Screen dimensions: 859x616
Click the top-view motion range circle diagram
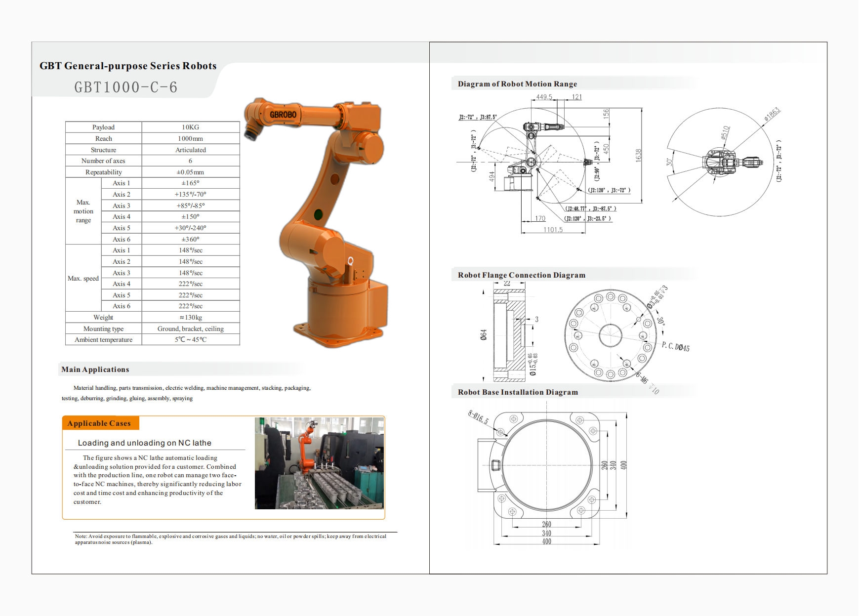point(721,162)
